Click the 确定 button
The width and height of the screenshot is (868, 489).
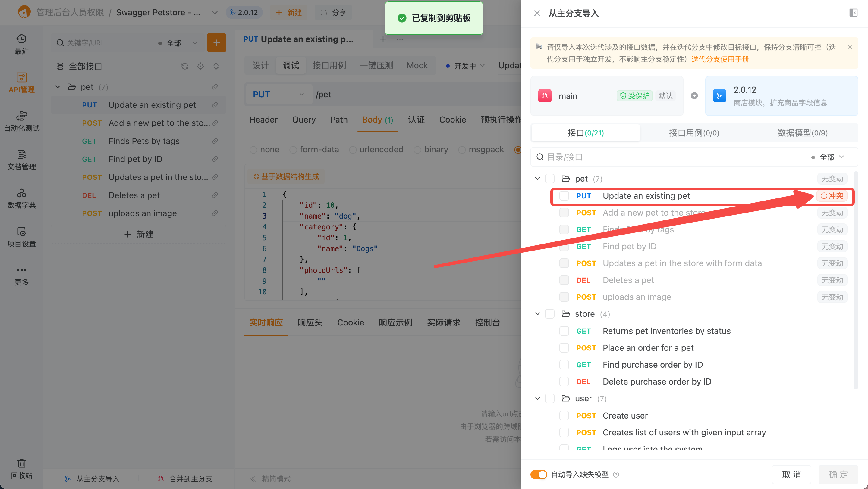point(838,475)
